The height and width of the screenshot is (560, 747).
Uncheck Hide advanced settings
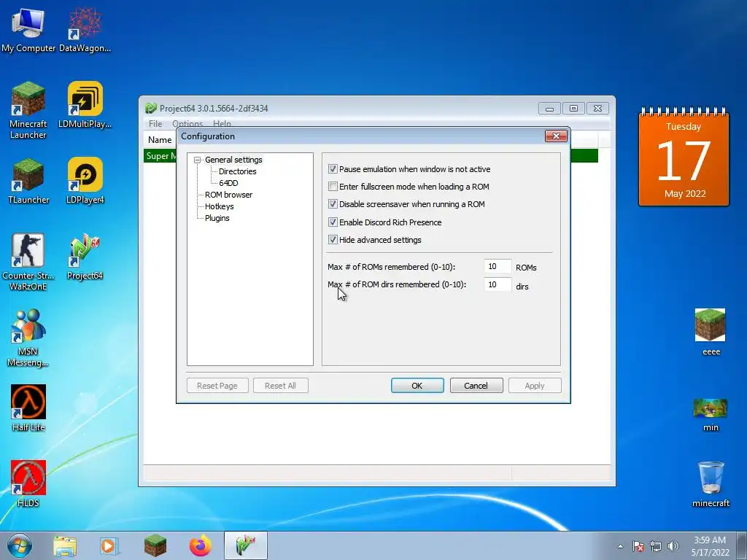pos(333,240)
